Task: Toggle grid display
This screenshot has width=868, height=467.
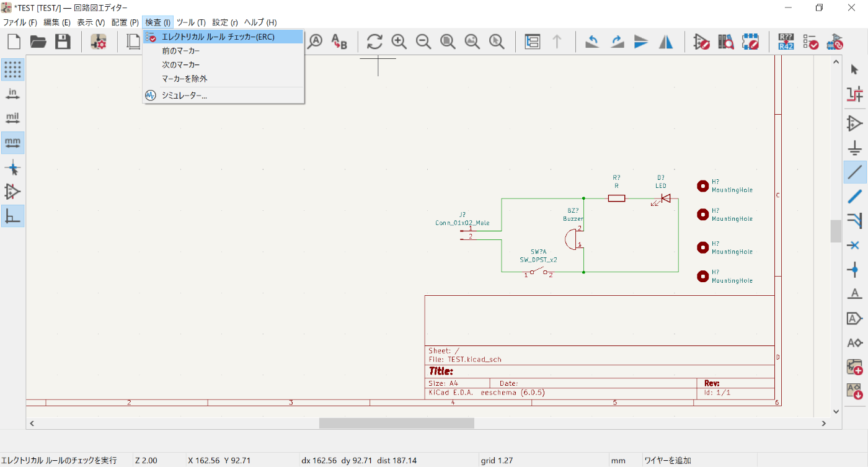Action: [12, 69]
